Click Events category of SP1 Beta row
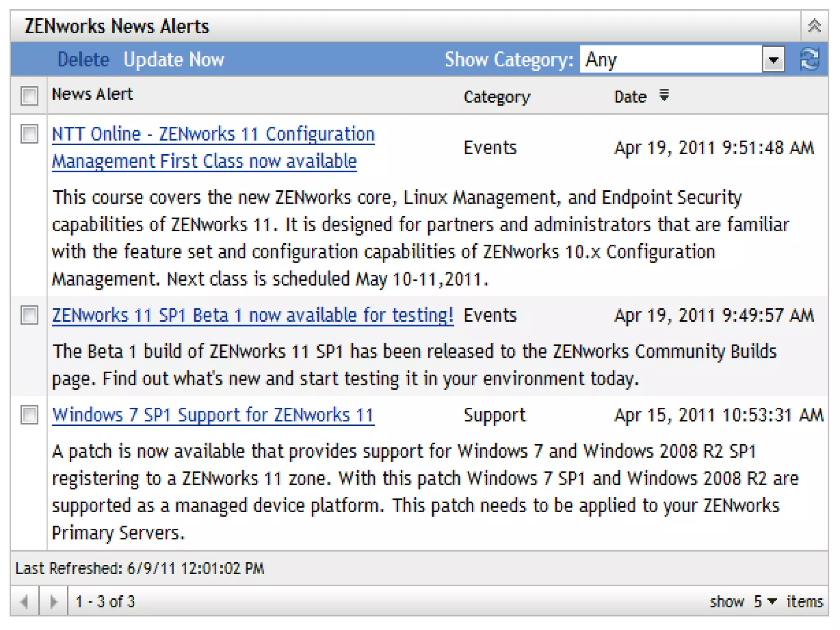Image resolution: width=840 pixels, height=630 pixels. click(x=490, y=315)
